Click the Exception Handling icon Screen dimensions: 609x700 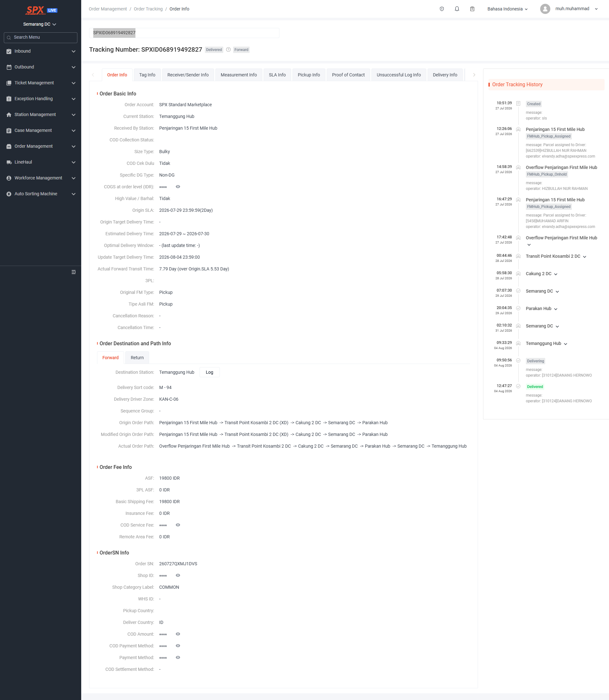point(9,99)
